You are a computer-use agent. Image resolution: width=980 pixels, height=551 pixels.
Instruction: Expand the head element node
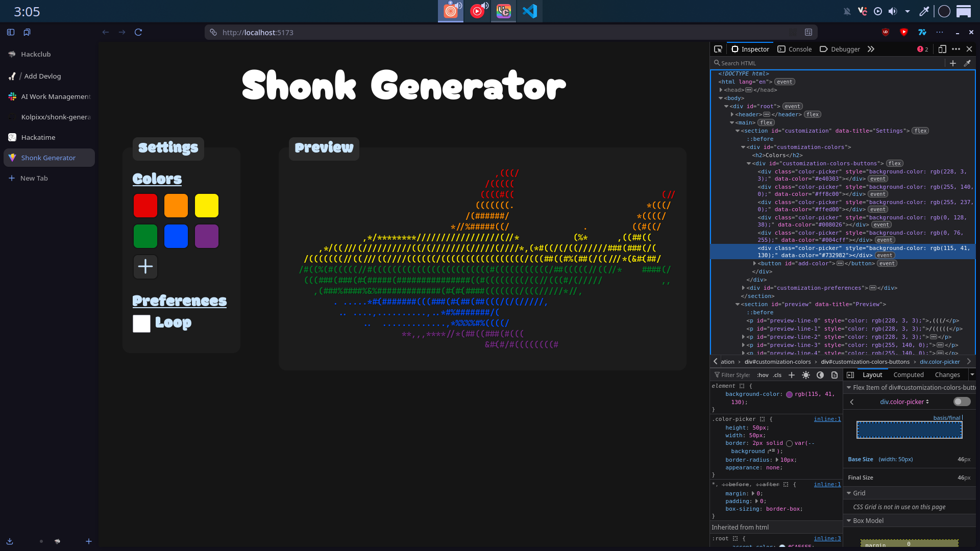721,90
